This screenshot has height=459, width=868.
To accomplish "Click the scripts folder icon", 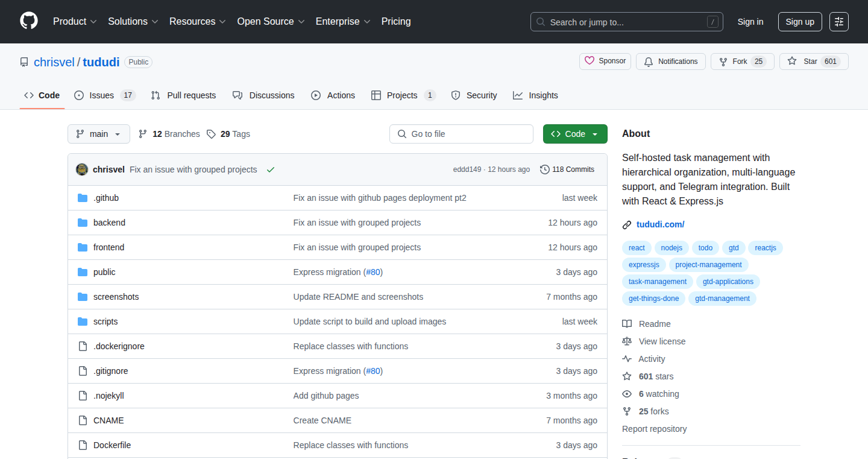I will point(83,321).
